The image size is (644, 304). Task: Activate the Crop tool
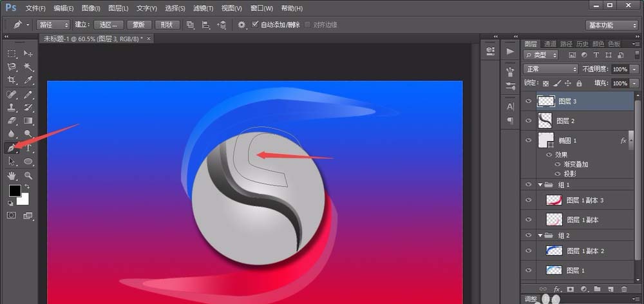pos(12,80)
